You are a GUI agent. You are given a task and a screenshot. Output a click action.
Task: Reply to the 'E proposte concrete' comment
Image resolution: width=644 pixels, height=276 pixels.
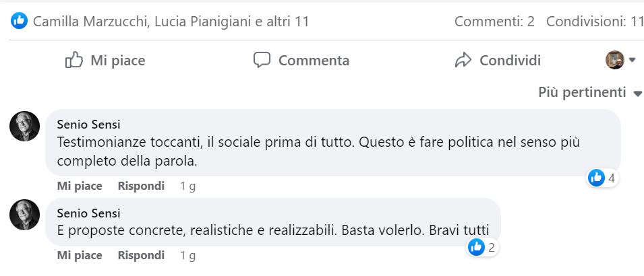coord(142,256)
